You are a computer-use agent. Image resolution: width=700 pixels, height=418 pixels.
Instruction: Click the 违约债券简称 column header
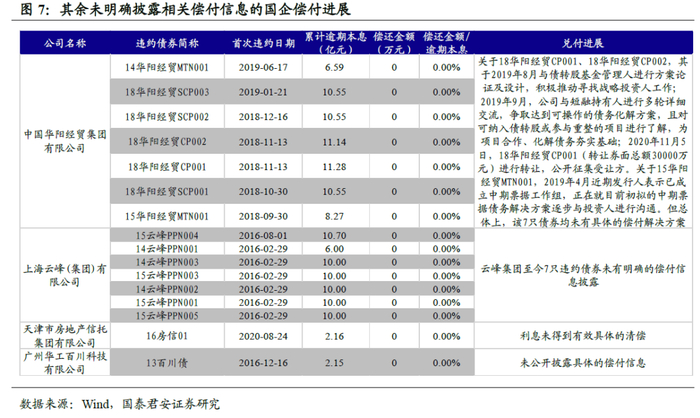[x=167, y=43]
